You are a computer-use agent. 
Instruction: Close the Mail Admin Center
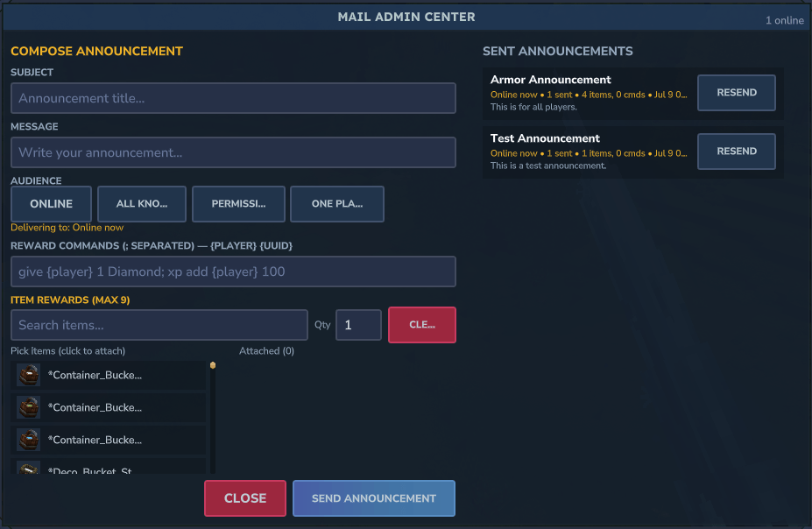click(x=245, y=498)
